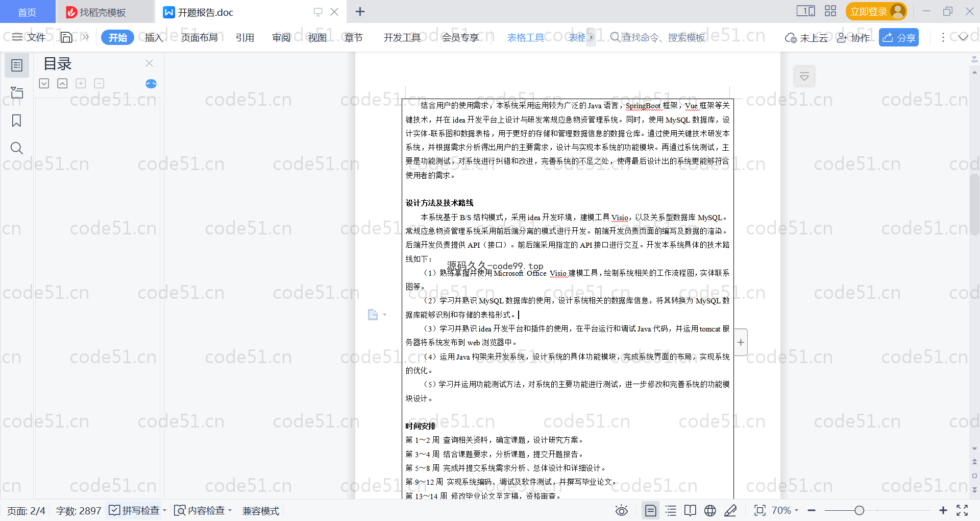Open the 插入 ribbon tab

[x=154, y=37]
